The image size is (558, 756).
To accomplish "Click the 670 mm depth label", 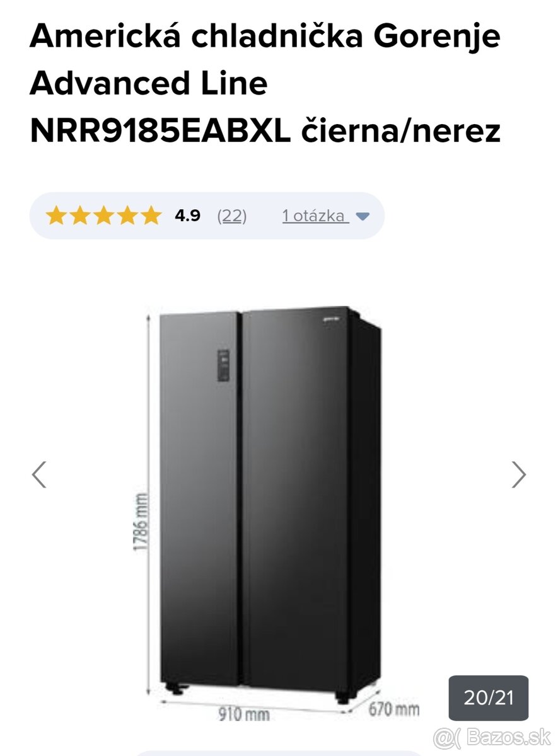I will click(x=394, y=709).
